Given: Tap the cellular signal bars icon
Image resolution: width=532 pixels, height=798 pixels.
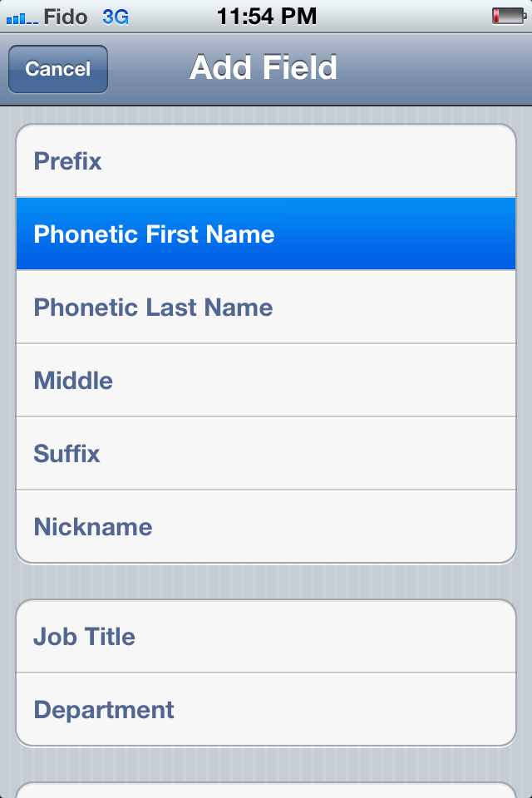Looking at the screenshot, I should point(21,17).
